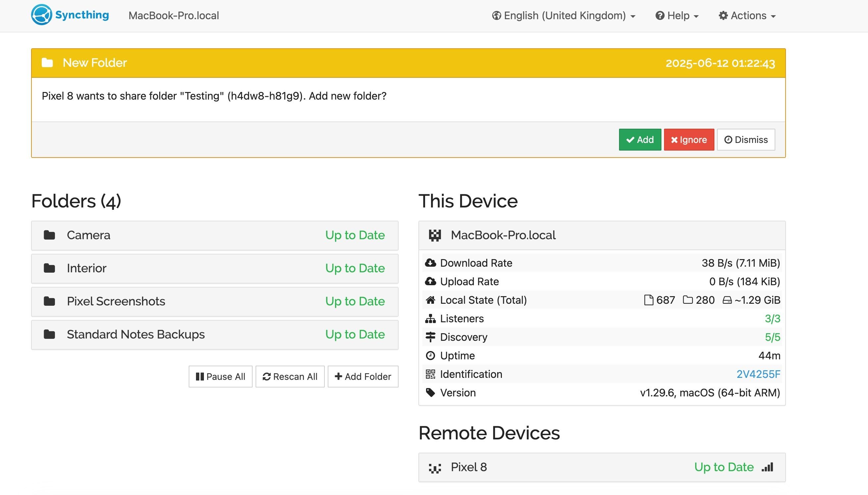Image resolution: width=868 pixels, height=495 pixels.
Task: Click the green Add button
Action: [x=640, y=139]
